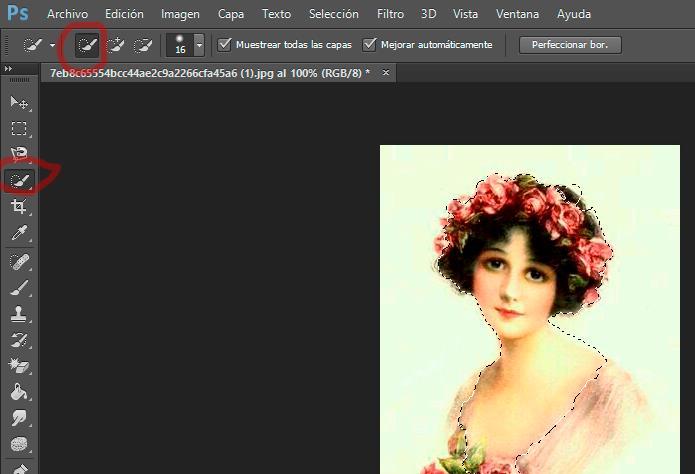Open the Ventana menu
Viewport: 695px width, 474px height.
[x=517, y=14]
